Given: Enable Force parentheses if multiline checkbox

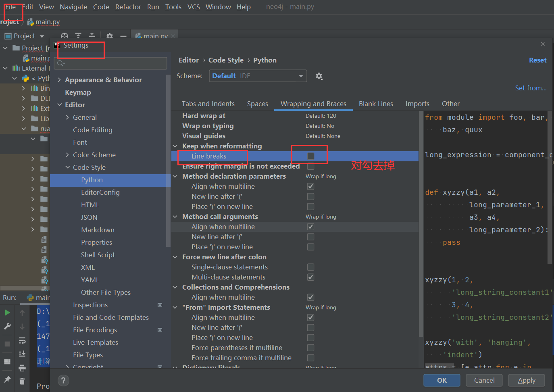Looking at the screenshot, I should pos(310,348).
